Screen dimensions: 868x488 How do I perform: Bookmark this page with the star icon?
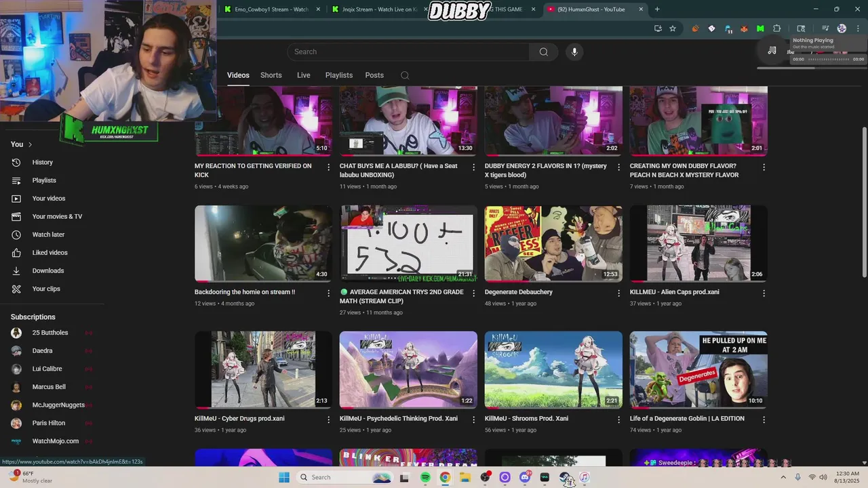click(x=673, y=28)
